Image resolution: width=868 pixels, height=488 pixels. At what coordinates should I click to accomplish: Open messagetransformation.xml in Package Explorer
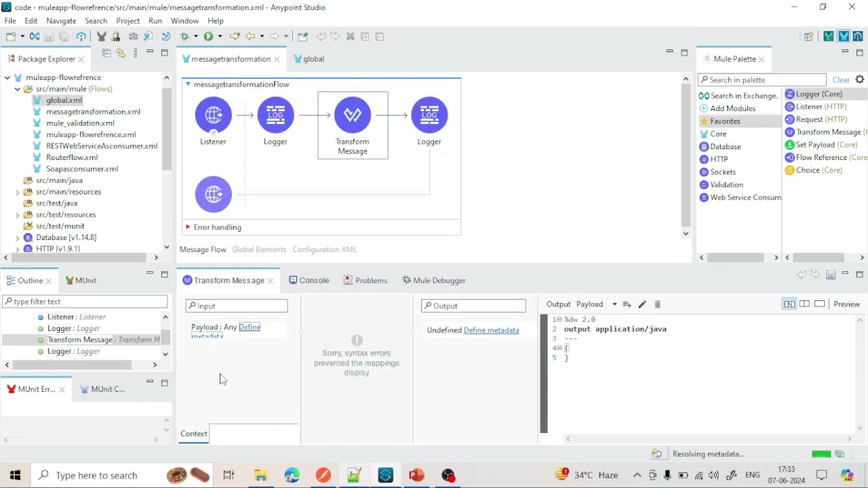tap(93, 112)
